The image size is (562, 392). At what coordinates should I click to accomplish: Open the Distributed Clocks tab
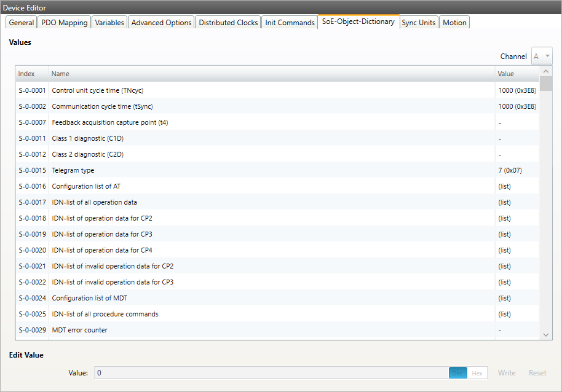(x=228, y=23)
